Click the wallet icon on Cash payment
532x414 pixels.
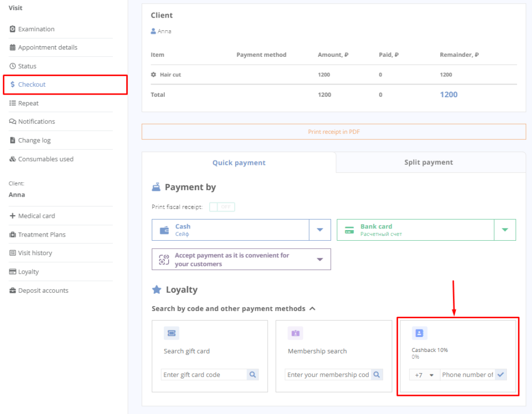coord(164,230)
